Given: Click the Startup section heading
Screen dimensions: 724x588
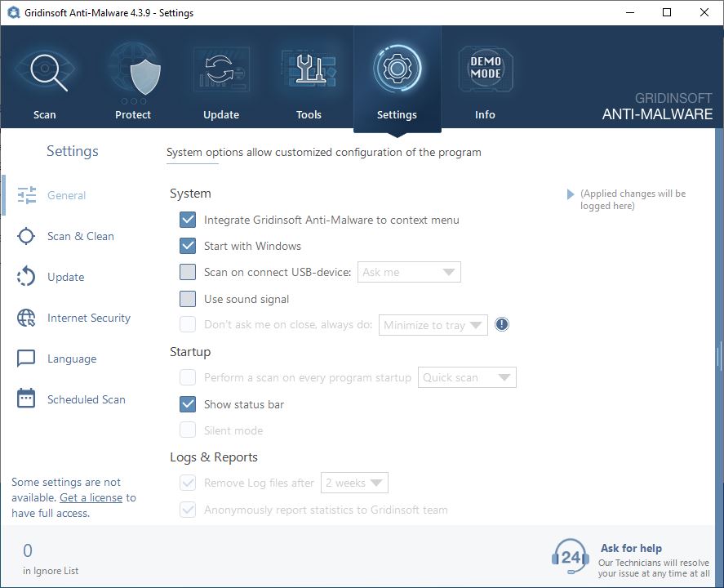Looking at the screenshot, I should (x=190, y=352).
